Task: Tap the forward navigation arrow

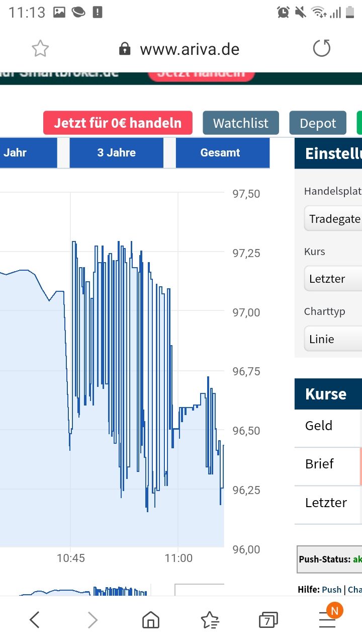Action: pyautogui.click(x=93, y=619)
